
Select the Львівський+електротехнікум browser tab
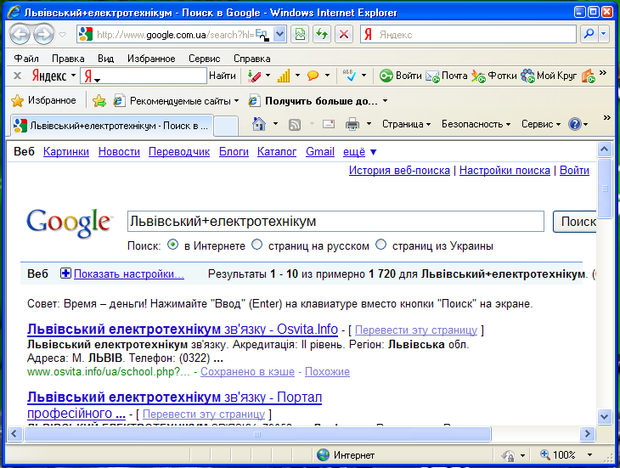point(111,126)
